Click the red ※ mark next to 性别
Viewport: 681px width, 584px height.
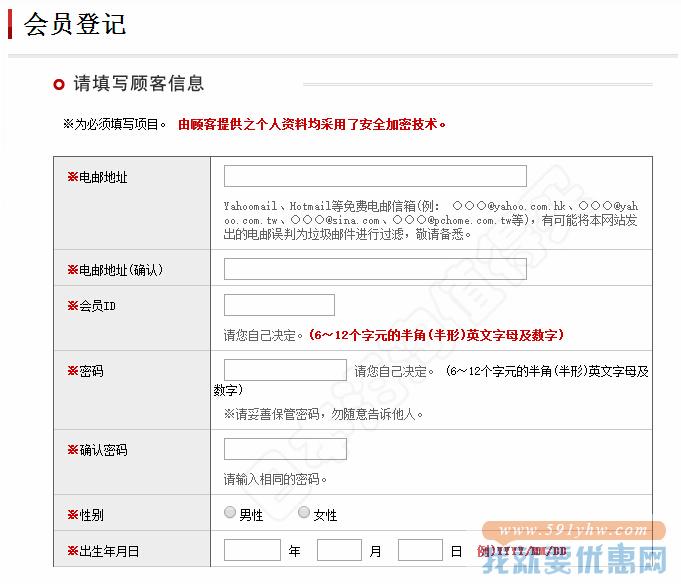(x=72, y=514)
